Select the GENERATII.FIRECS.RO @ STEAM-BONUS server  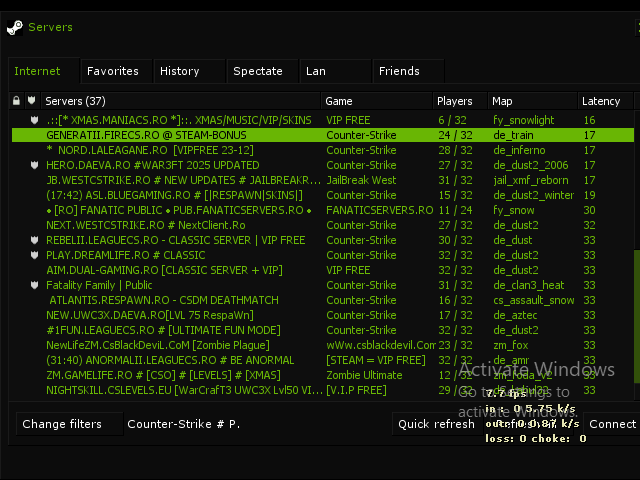pos(322,135)
